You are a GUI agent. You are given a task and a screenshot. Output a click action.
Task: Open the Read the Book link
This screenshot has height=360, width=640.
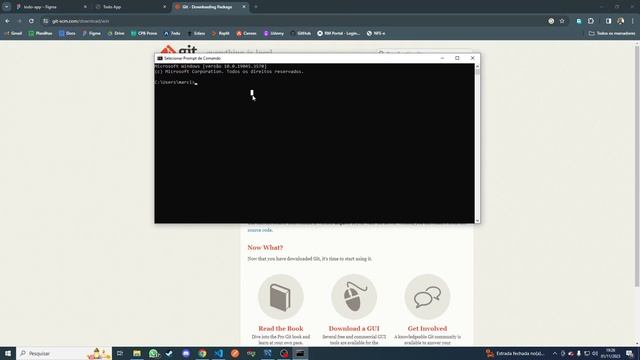point(281,328)
